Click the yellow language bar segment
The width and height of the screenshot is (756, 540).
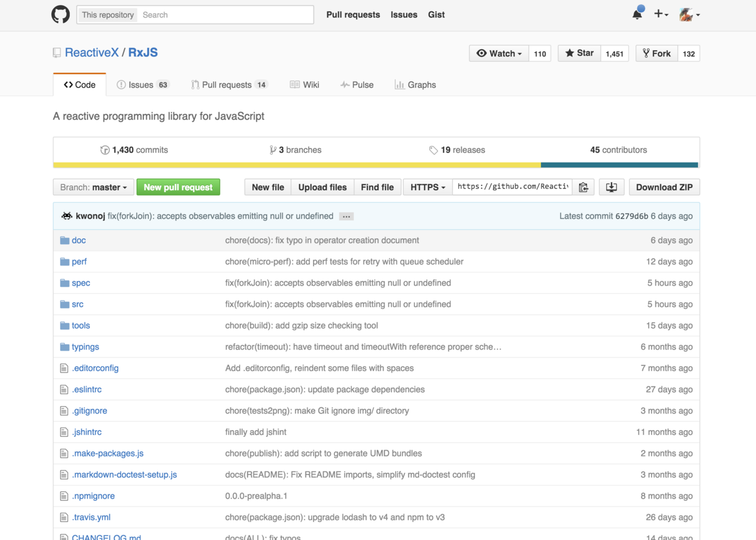click(297, 165)
